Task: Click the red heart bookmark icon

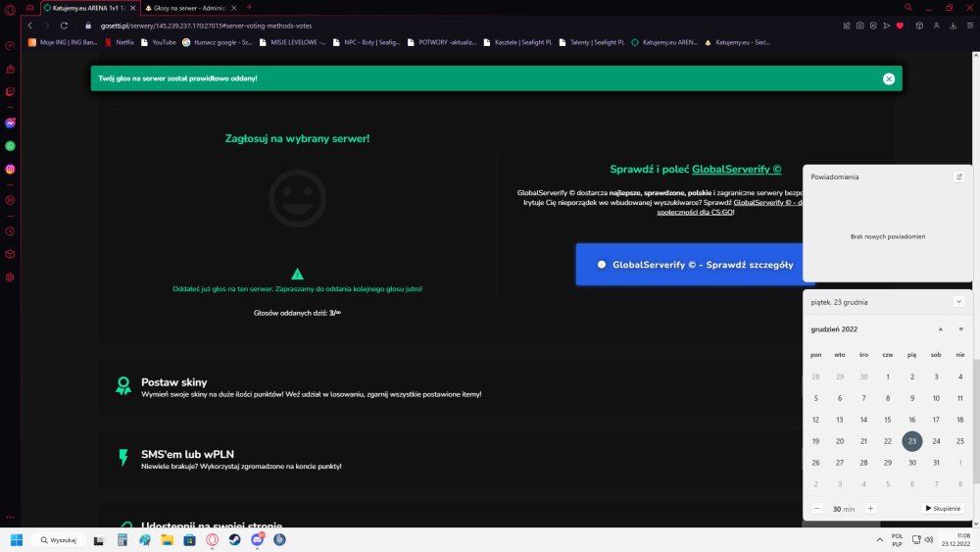Action: (x=900, y=25)
